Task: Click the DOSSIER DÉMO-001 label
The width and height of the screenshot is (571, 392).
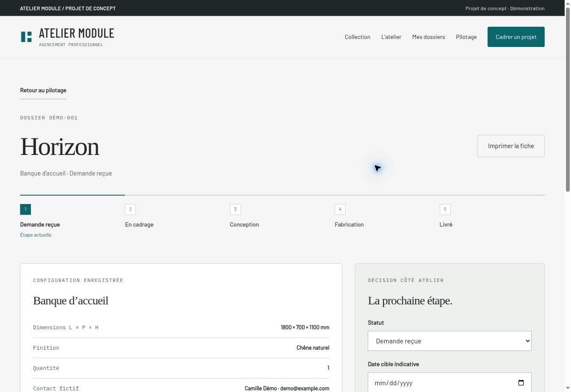Action: 49,118
